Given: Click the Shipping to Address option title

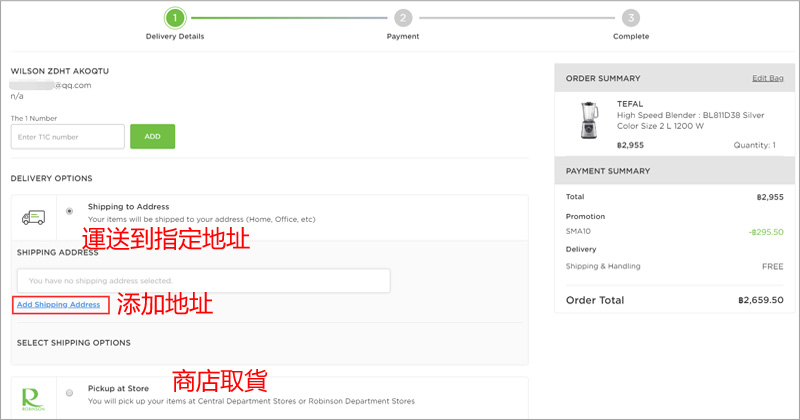Looking at the screenshot, I should [128, 206].
